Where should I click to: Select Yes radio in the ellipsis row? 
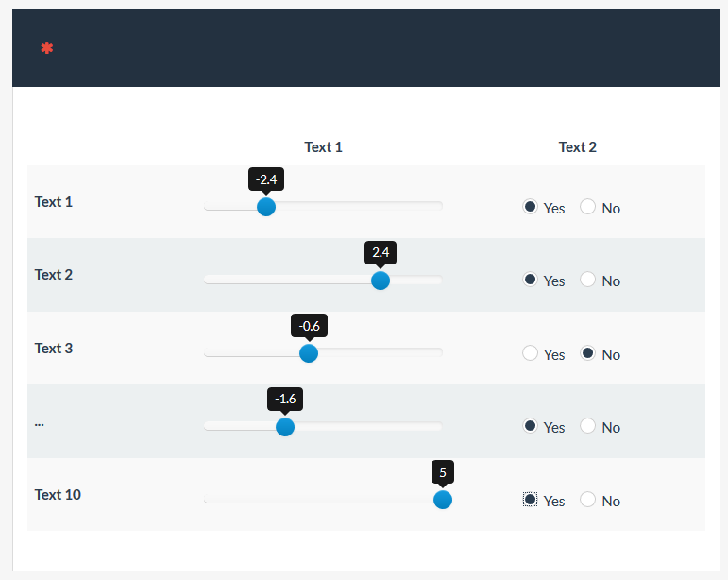531,426
